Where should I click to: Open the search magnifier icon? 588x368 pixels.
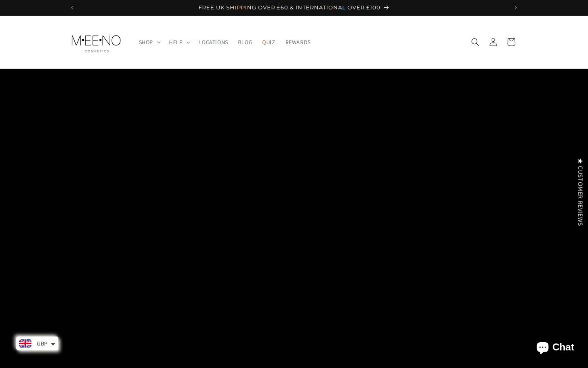[x=475, y=42]
